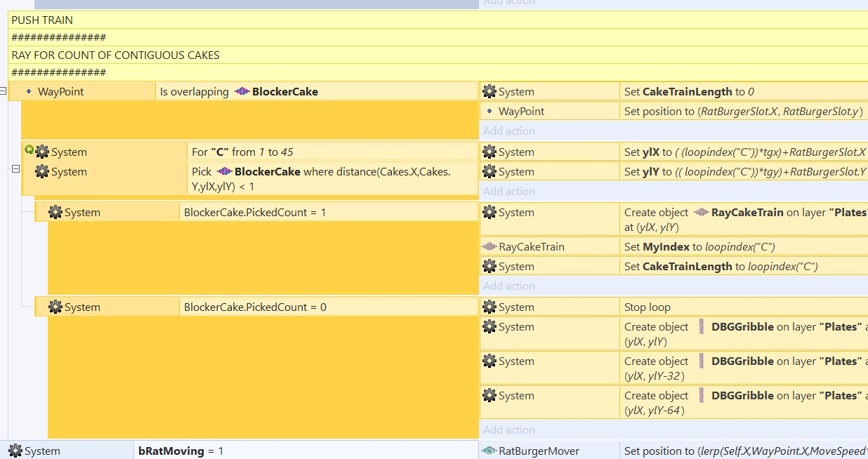Click the gear icon in the PickedCount = 1 condition
The width and height of the screenshot is (868, 459).
55,212
